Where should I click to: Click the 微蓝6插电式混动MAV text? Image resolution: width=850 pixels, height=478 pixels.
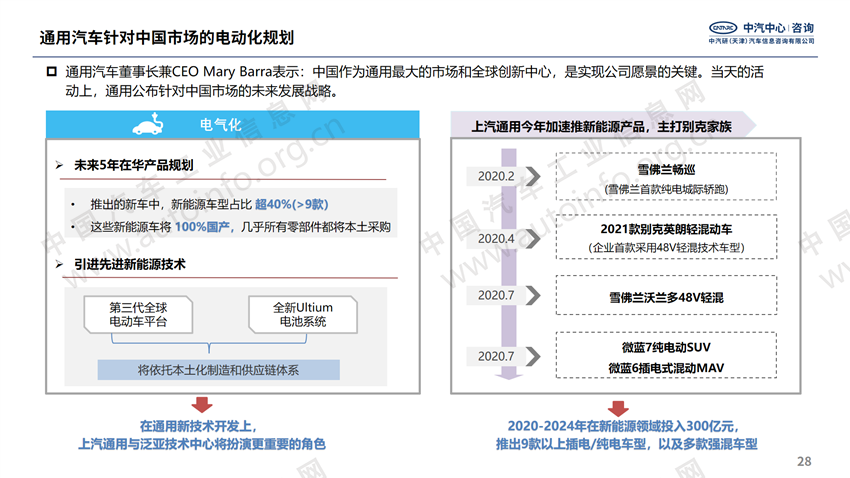666,368
